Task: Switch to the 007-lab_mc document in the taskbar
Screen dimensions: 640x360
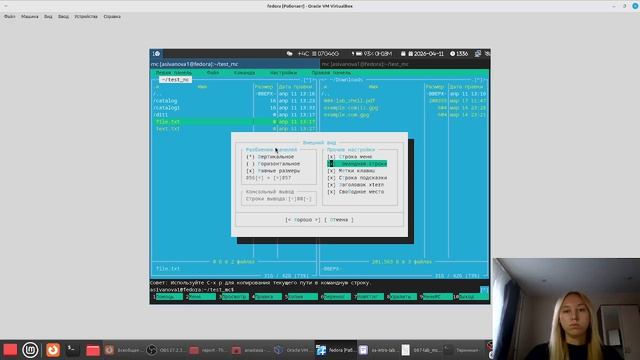Action: [x=420, y=350]
